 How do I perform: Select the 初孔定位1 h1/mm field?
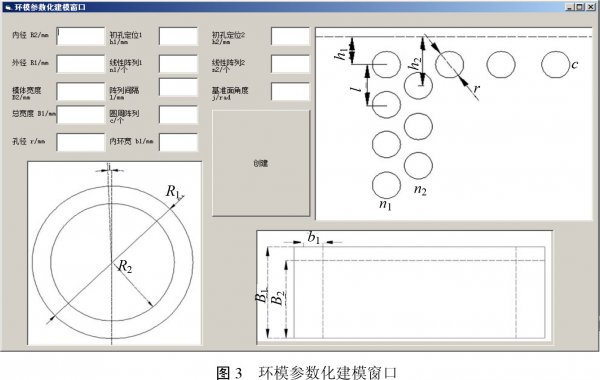(178, 36)
